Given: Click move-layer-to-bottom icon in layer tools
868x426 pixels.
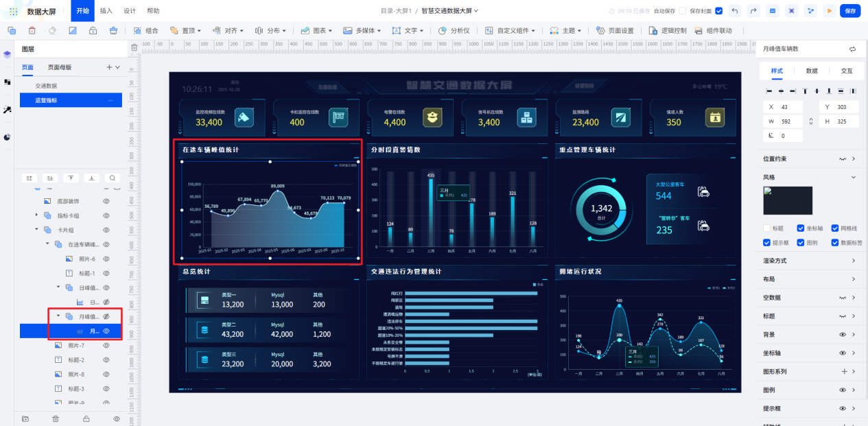Looking at the screenshot, I should [92, 178].
